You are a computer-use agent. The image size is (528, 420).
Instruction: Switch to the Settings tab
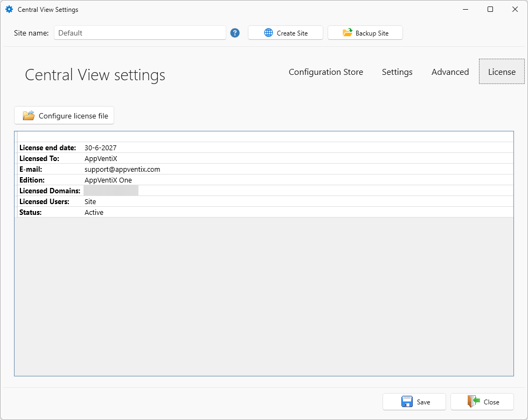click(397, 72)
